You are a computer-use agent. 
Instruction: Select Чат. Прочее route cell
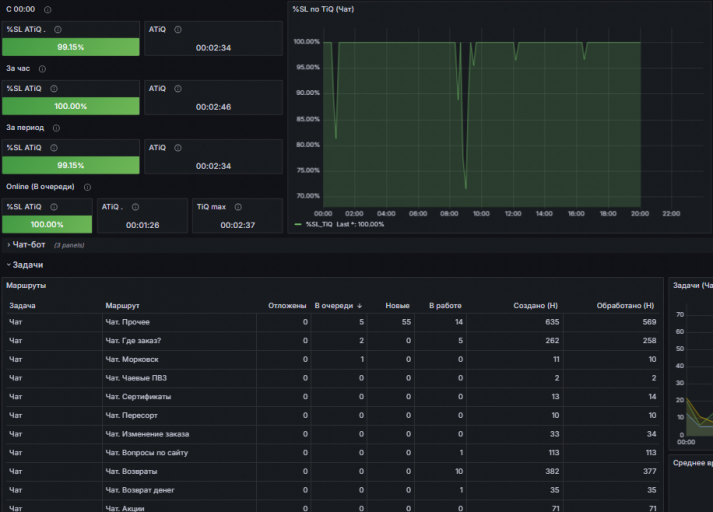click(179, 322)
